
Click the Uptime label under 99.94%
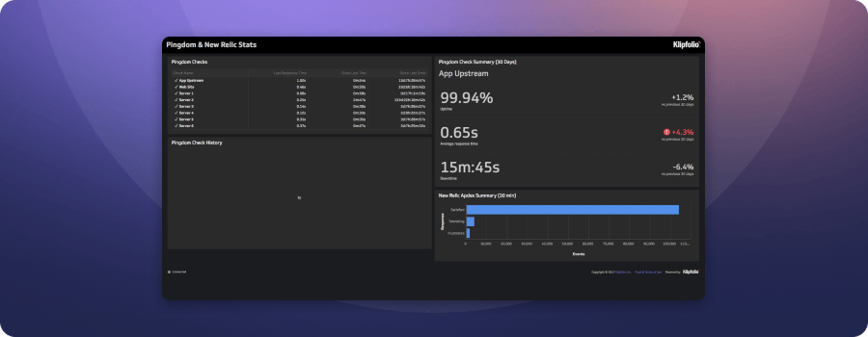click(x=446, y=109)
